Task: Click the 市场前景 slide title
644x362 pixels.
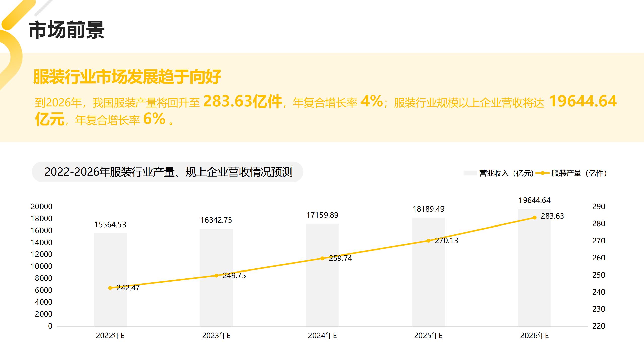Action: tap(66, 30)
